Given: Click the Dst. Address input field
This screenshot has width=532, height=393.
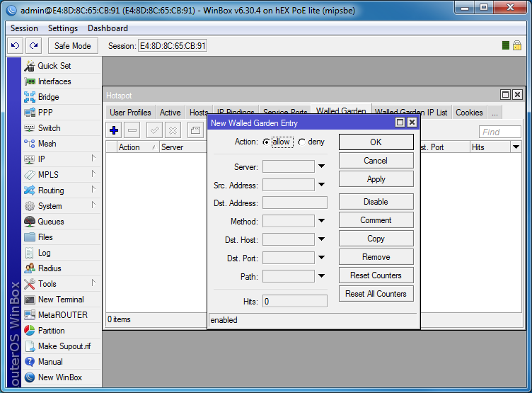Looking at the screenshot, I should [x=295, y=203].
